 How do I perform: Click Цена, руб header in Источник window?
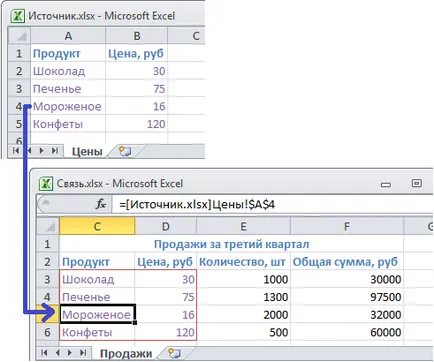[137, 53]
